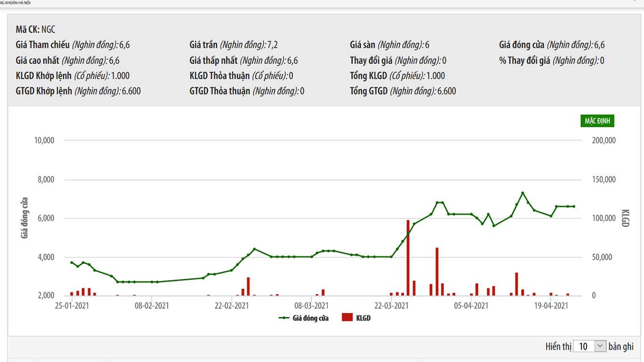This screenshot has width=644, height=362.
Task: Click the second-tallest red volume bar
Action: coord(437,271)
